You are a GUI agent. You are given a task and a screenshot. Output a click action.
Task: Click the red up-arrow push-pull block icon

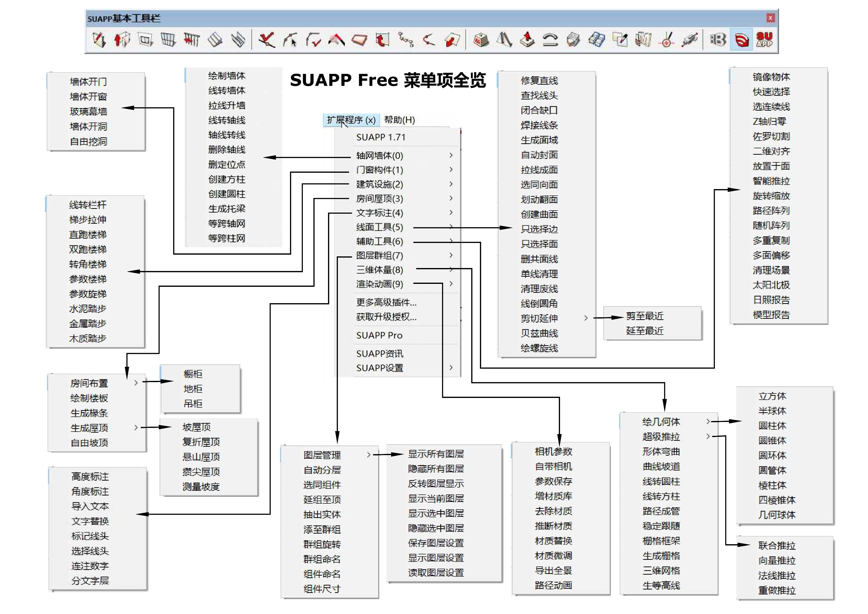coord(527,39)
